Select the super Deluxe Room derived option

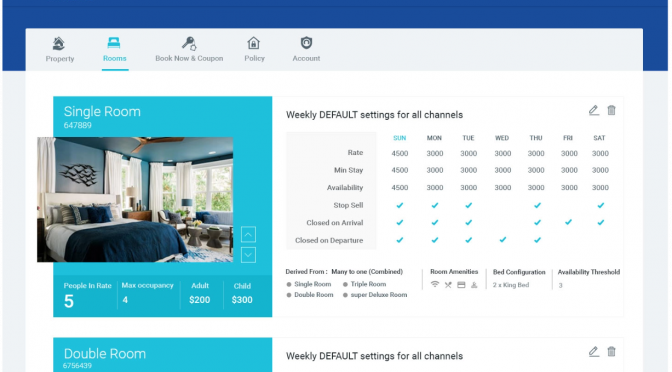[375, 295]
